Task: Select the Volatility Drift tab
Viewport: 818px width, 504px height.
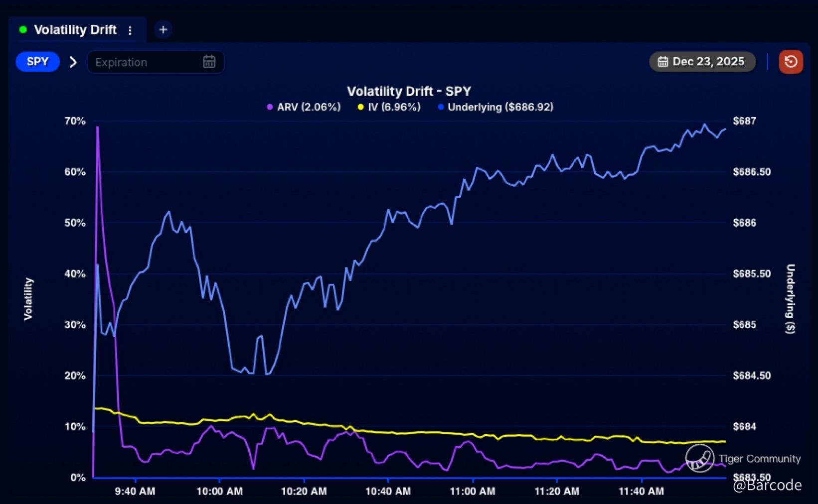Action: pos(77,30)
